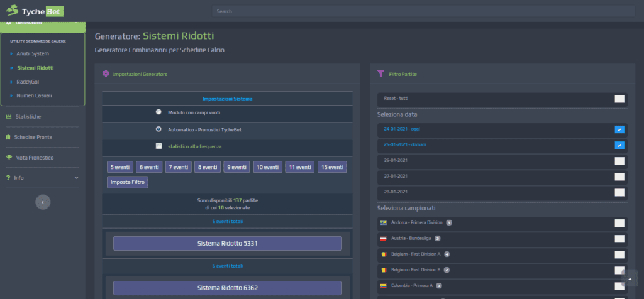
Task: Generate Sistema Ridotto 6362
Action: (228, 288)
